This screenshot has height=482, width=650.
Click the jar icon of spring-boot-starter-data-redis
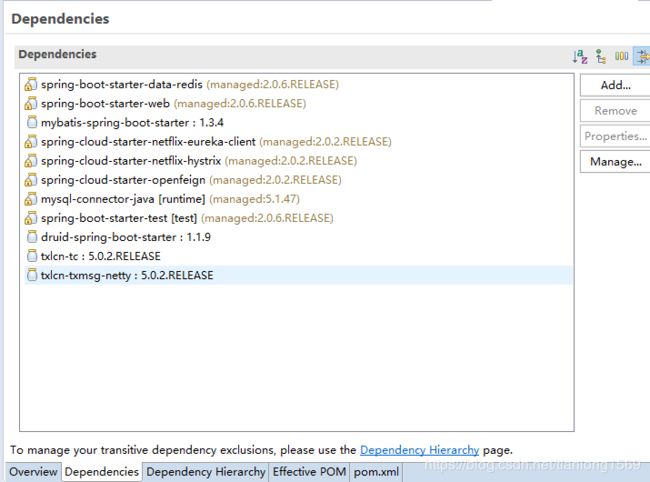[31, 84]
